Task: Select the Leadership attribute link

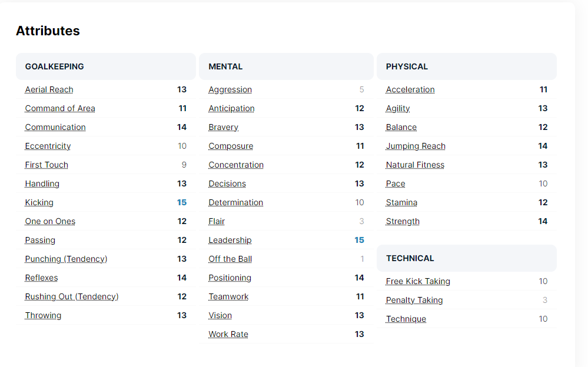Action: 230,240
